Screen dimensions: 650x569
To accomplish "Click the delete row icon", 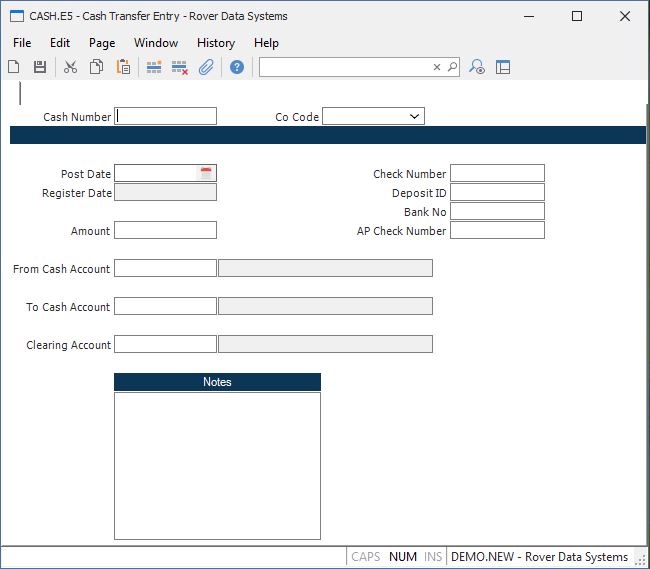I will coord(180,67).
